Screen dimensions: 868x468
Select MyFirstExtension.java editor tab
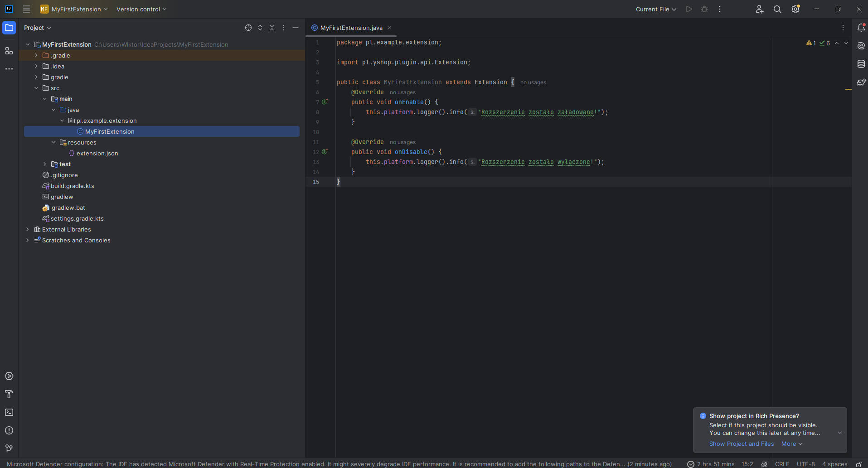[351, 28]
